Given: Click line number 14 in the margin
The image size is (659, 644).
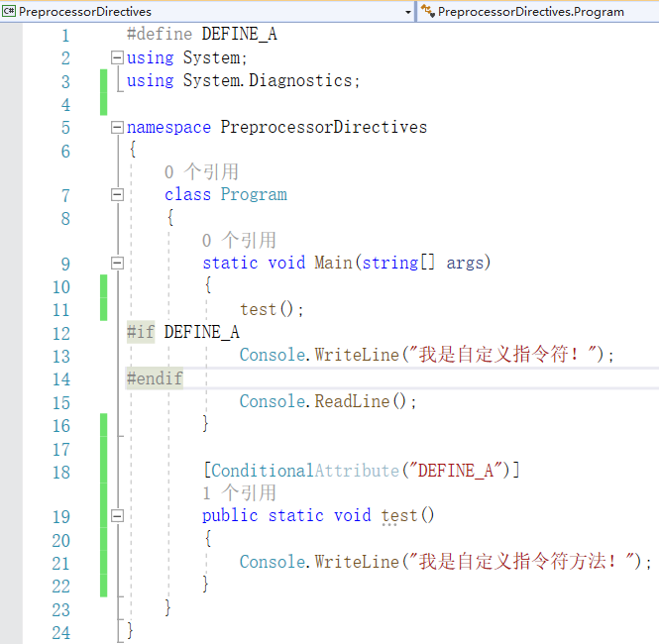Looking at the screenshot, I should point(60,379).
